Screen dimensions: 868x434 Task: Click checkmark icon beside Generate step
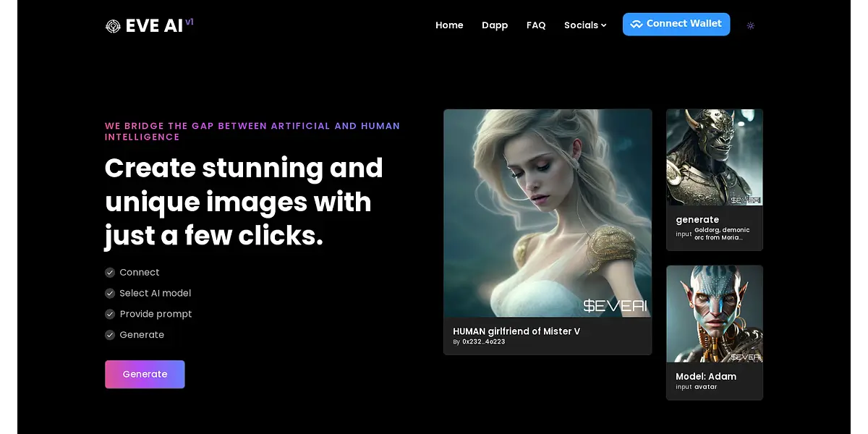pos(110,335)
